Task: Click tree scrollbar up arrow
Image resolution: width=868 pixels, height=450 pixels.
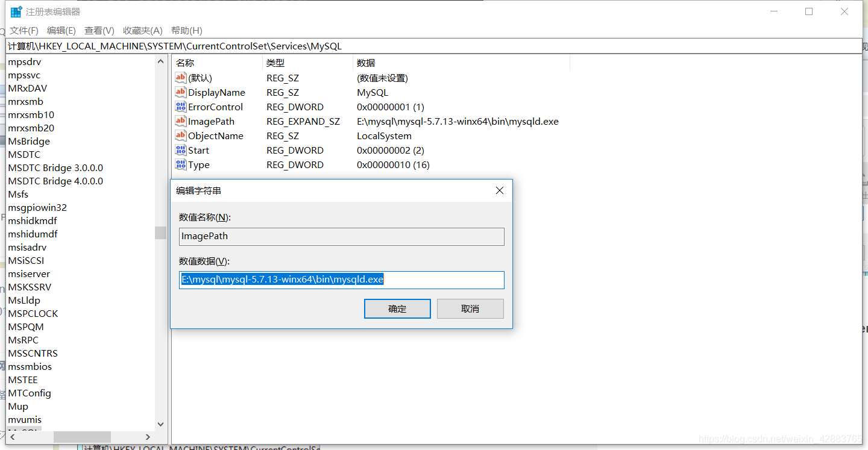Action: click(160, 61)
